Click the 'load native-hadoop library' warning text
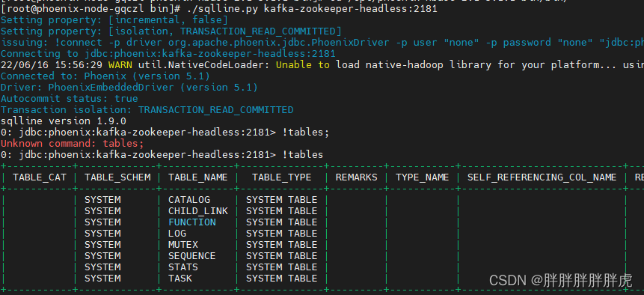 tap(414, 65)
